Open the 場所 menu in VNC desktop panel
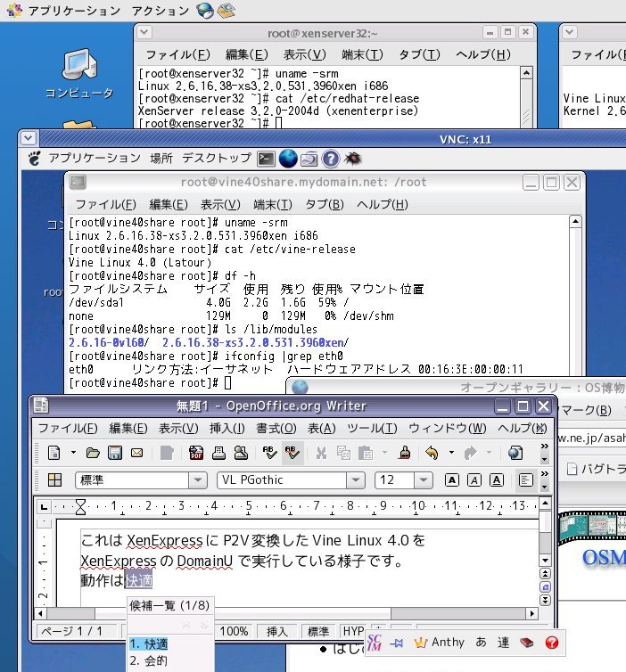 tap(161, 158)
